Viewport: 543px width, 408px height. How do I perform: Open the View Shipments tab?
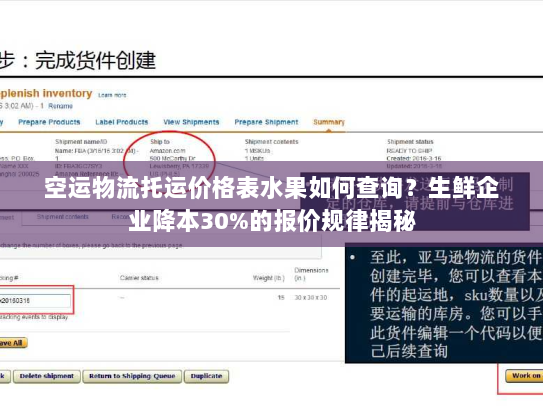pos(191,122)
